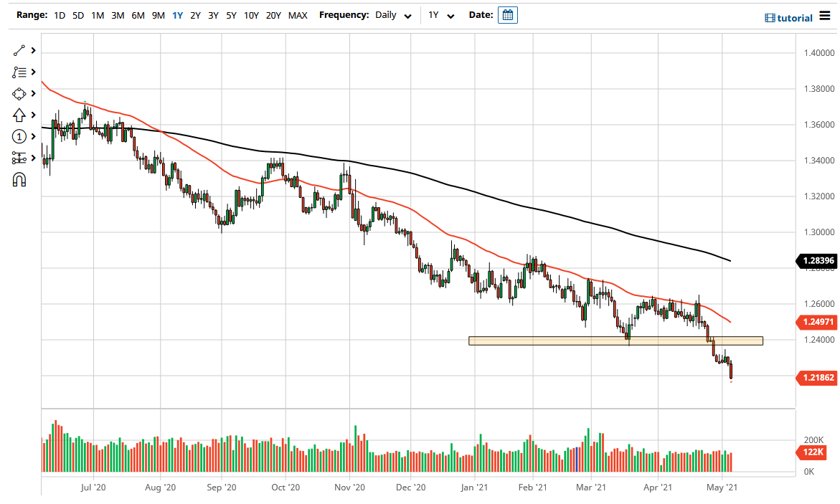Open the measurement drawing tool
The width and height of the screenshot is (840, 504).
(x=19, y=158)
